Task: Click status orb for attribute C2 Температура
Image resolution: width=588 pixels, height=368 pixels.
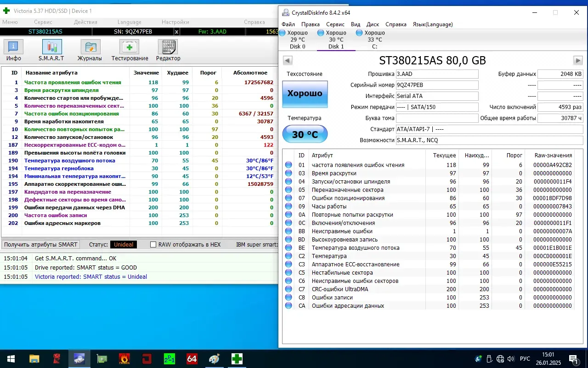Action: pos(288,256)
